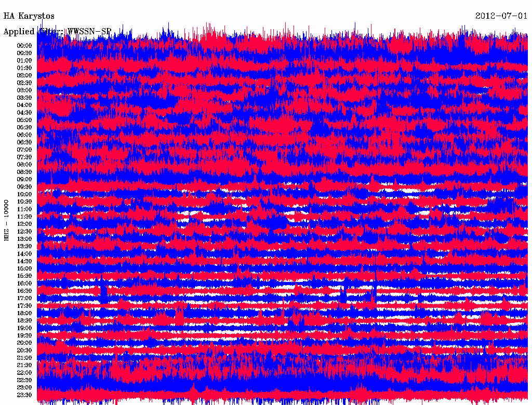
Task: Select the 00:00 time row label
Action: (24, 46)
